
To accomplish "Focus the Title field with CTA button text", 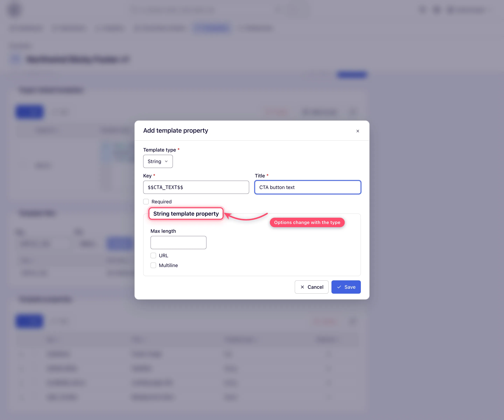I will point(308,187).
